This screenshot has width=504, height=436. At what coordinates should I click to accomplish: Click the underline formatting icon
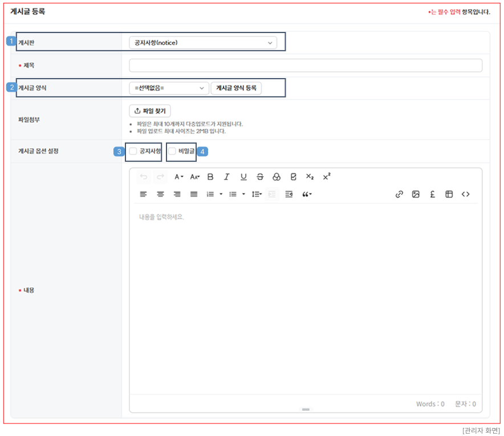pos(243,177)
